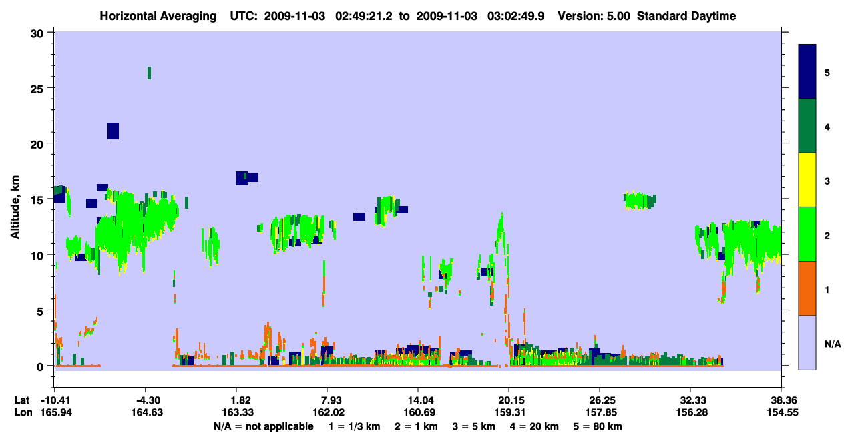Click legend text '1 = 1/3 km'

click(x=355, y=426)
